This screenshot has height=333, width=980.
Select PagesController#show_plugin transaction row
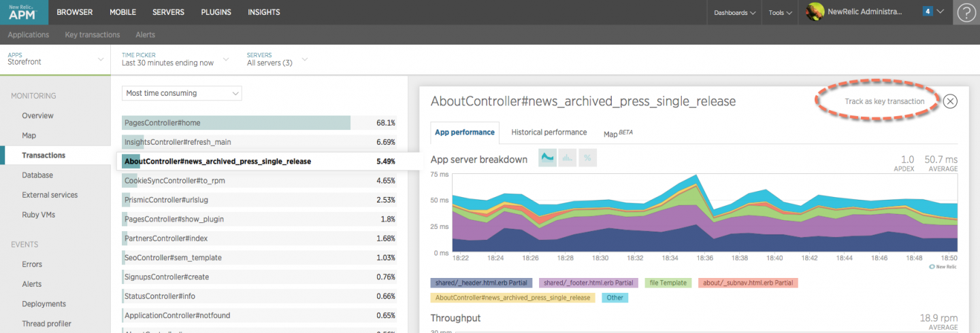click(x=259, y=219)
